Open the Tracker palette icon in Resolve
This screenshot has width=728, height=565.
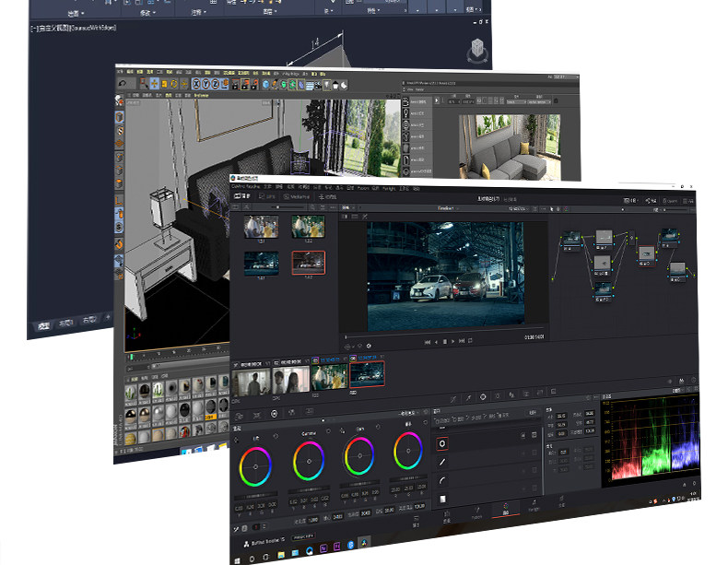coord(498,395)
